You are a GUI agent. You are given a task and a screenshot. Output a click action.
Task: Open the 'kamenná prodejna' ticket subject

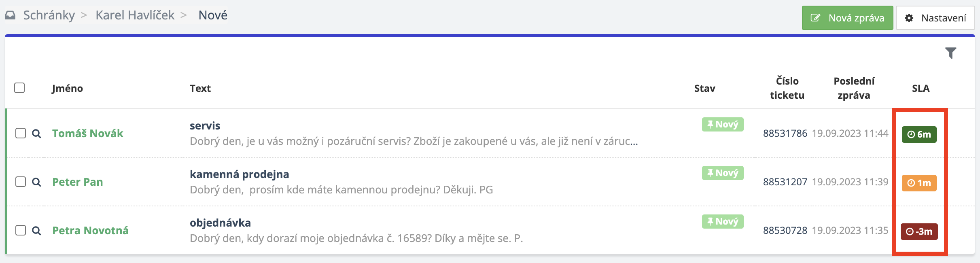coord(239,174)
